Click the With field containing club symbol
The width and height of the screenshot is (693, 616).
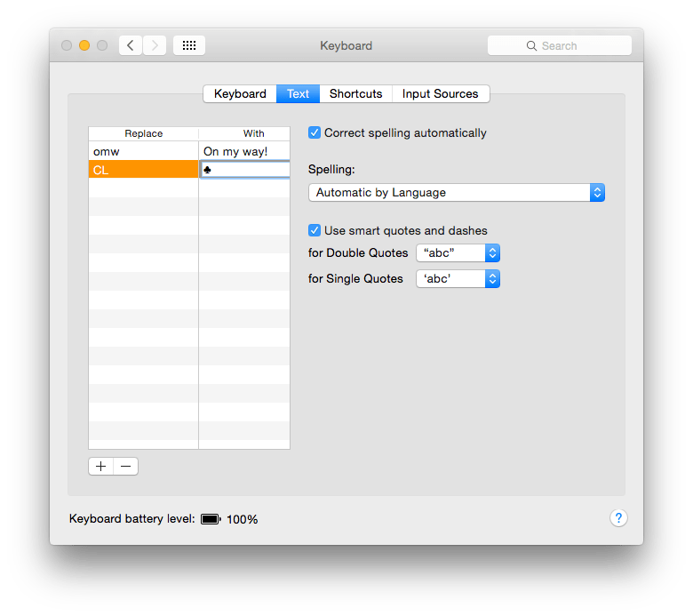(244, 170)
